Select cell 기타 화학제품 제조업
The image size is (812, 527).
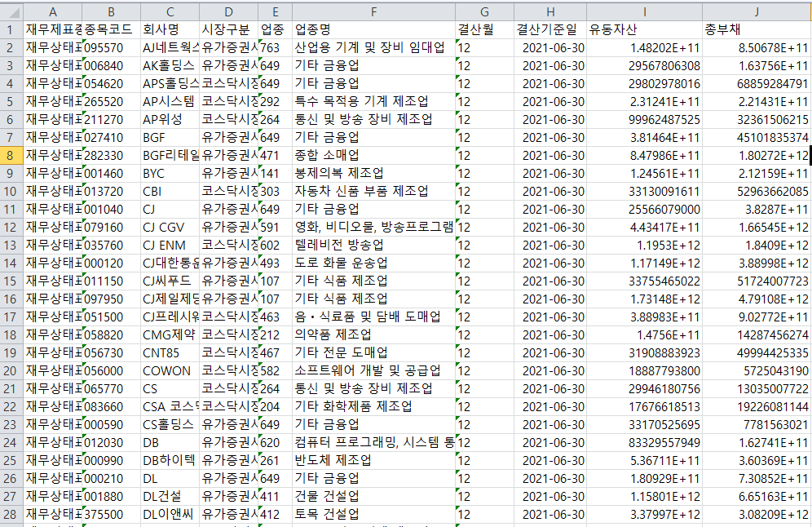point(373,407)
